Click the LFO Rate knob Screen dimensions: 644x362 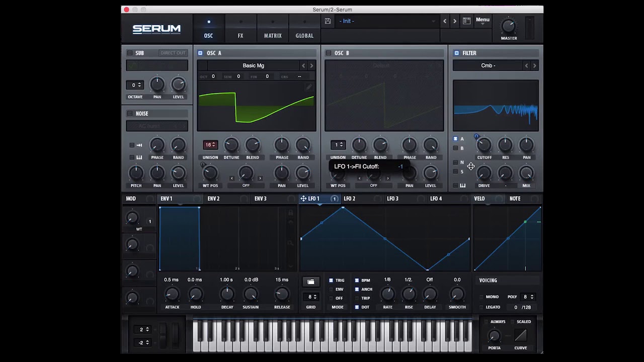tap(387, 294)
